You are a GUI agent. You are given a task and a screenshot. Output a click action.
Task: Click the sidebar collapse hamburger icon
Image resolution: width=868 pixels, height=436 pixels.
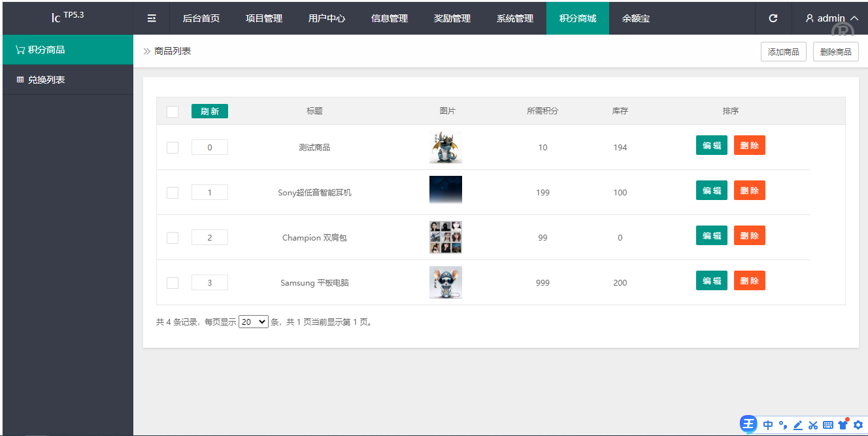pos(152,18)
